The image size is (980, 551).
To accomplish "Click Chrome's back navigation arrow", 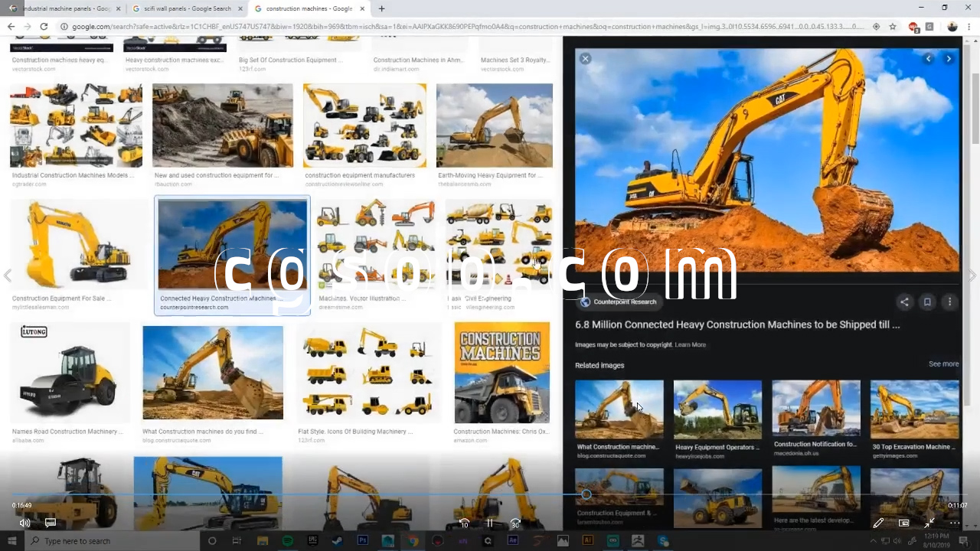I will pyautogui.click(x=11, y=26).
